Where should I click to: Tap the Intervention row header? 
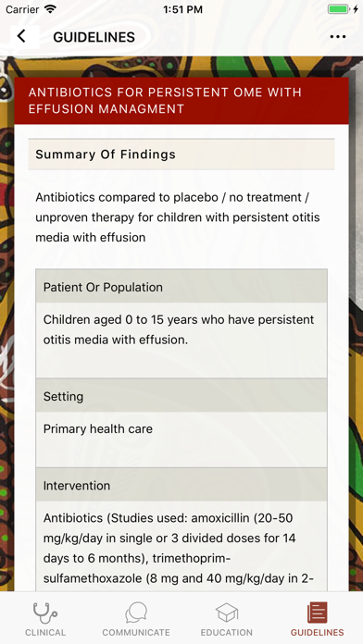pos(181,485)
